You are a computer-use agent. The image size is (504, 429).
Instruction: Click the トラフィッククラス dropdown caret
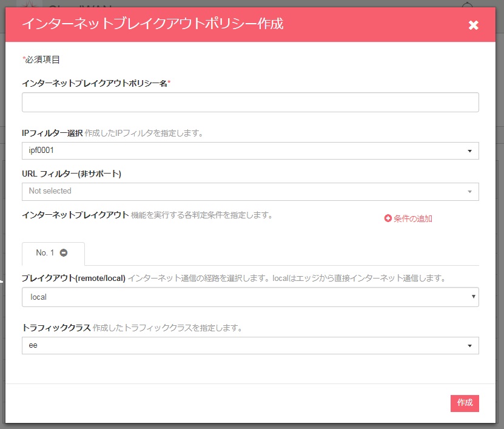[x=469, y=346]
